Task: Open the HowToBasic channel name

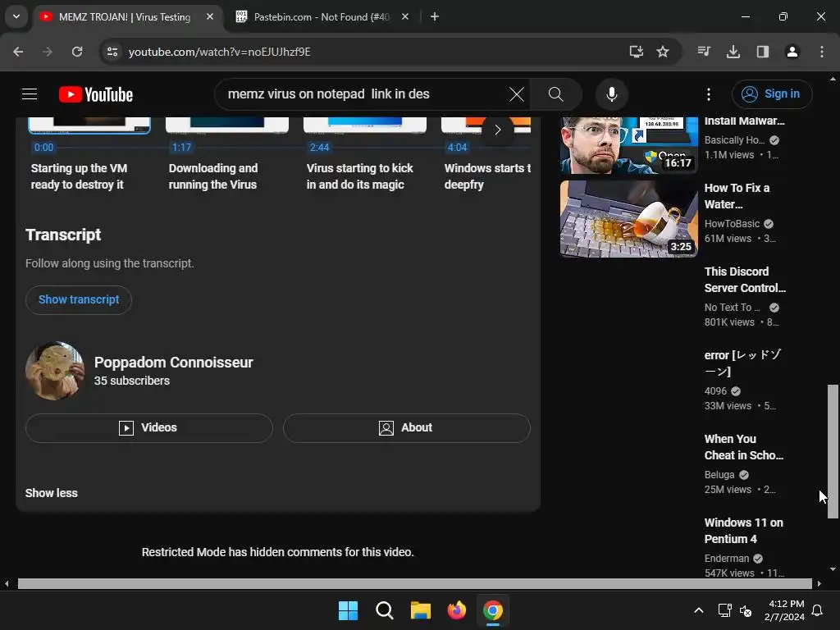Action: (x=732, y=224)
